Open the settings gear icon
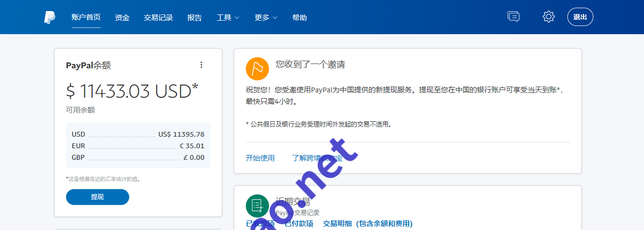Image resolution: width=644 pixels, height=230 pixels. pos(549,17)
